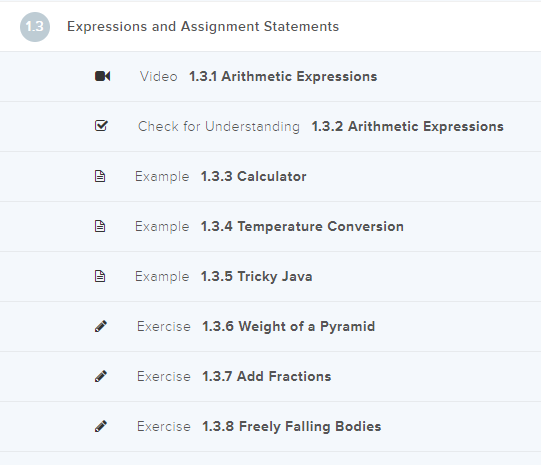
Task: Click the document icon beside Temperature Conversion
Action: click(x=100, y=226)
